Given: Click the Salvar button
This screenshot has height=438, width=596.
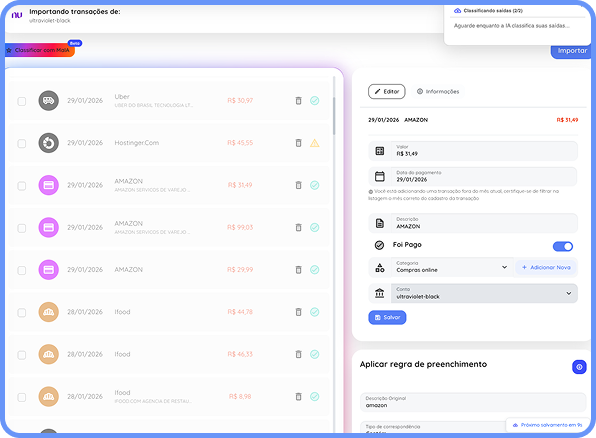Looking at the screenshot, I should point(387,317).
